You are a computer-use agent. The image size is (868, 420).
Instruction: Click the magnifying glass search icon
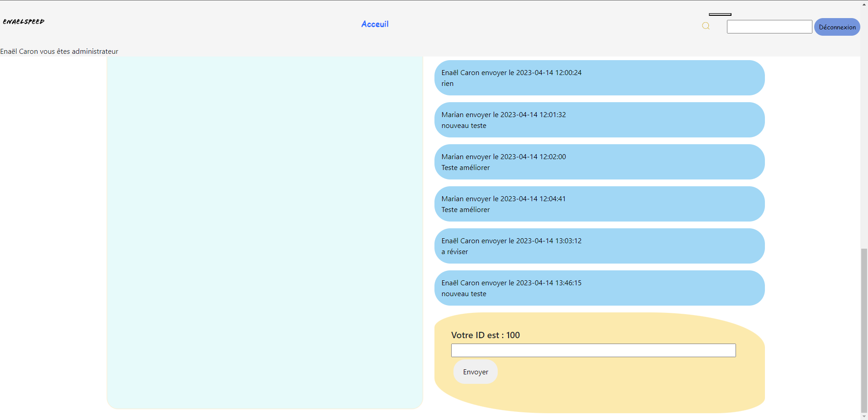point(706,26)
